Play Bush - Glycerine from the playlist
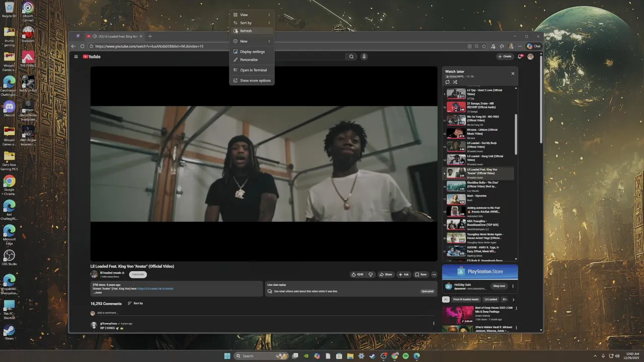The image size is (644, 362). (x=479, y=199)
